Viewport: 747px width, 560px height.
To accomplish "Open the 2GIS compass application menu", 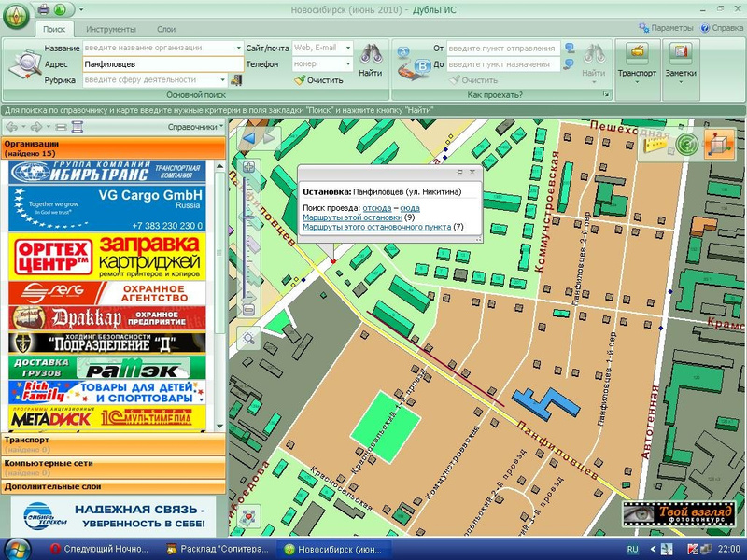I will (x=16, y=16).
